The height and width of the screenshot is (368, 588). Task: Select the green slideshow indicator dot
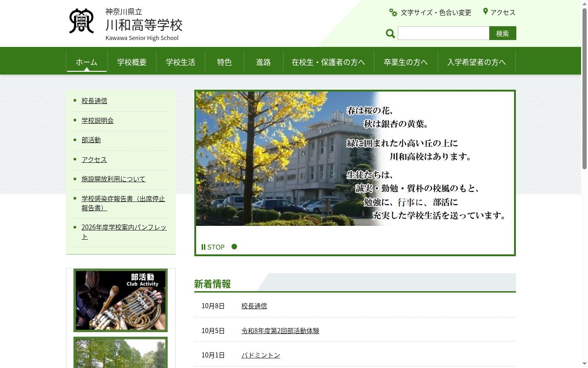[234, 247]
